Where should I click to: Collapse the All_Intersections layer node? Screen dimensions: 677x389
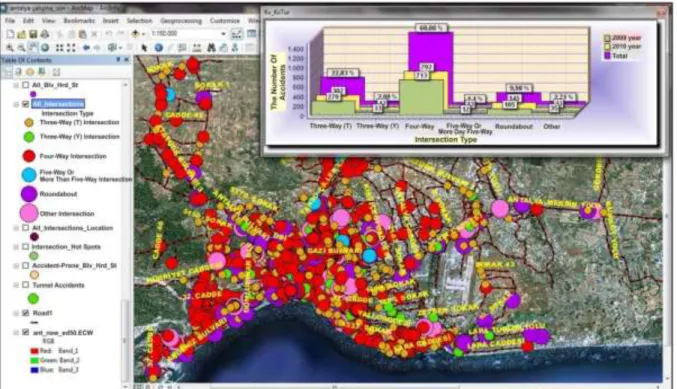pyautogui.click(x=16, y=104)
